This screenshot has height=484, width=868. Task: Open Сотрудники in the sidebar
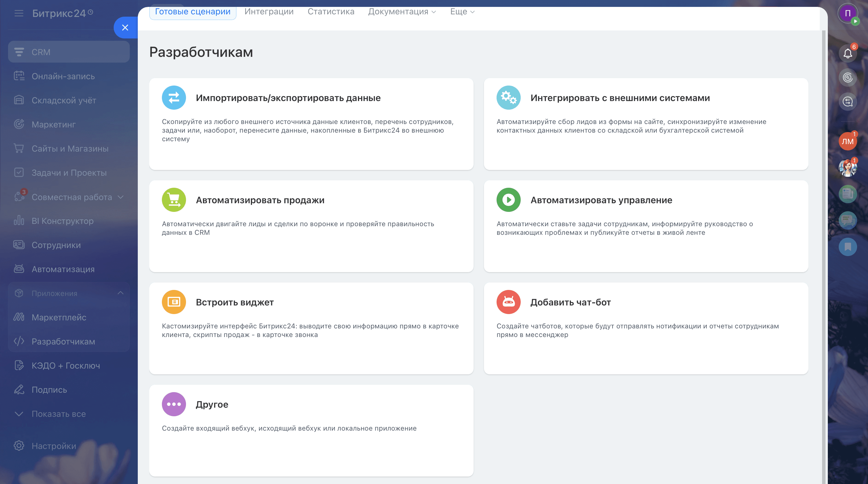[69, 245]
